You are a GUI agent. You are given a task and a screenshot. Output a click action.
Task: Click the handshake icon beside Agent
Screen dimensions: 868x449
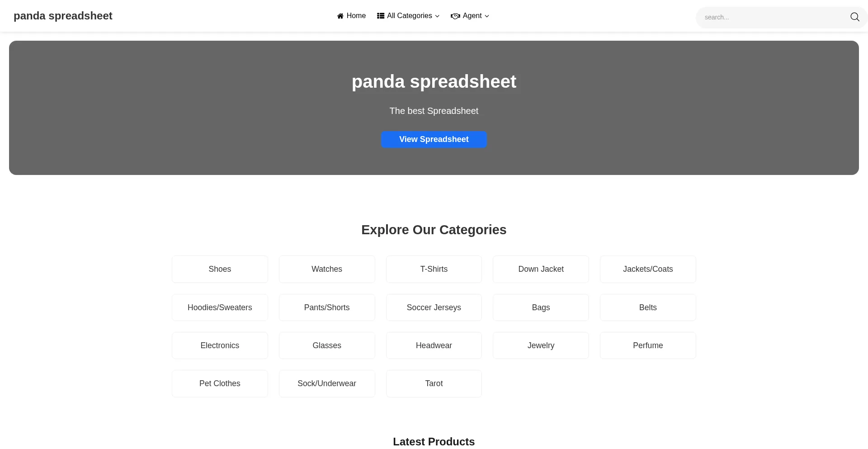pos(456,16)
